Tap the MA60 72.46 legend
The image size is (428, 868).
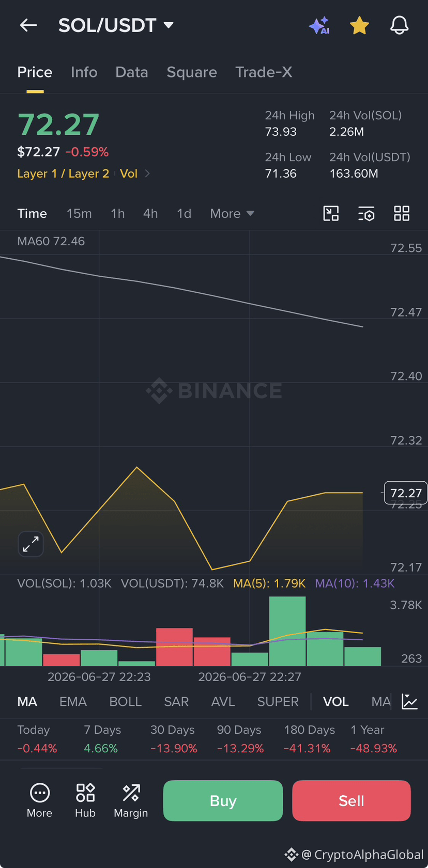pyautogui.click(x=51, y=241)
